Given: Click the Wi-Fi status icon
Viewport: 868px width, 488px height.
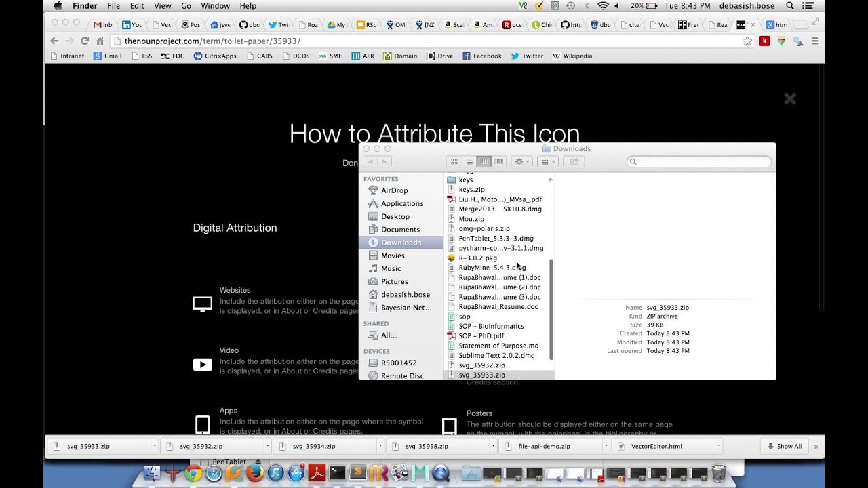Looking at the screenshot, I should coord(603,5).
